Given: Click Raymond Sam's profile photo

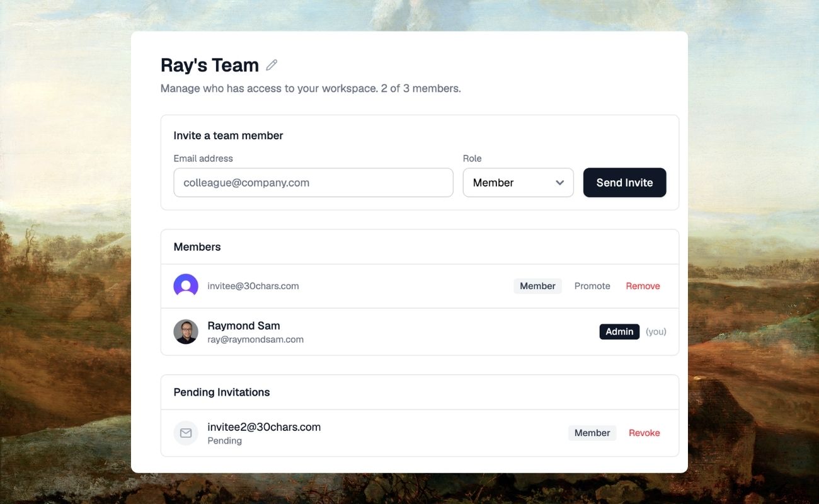Looking at the screenshot, I should click(x=186, y=332).
